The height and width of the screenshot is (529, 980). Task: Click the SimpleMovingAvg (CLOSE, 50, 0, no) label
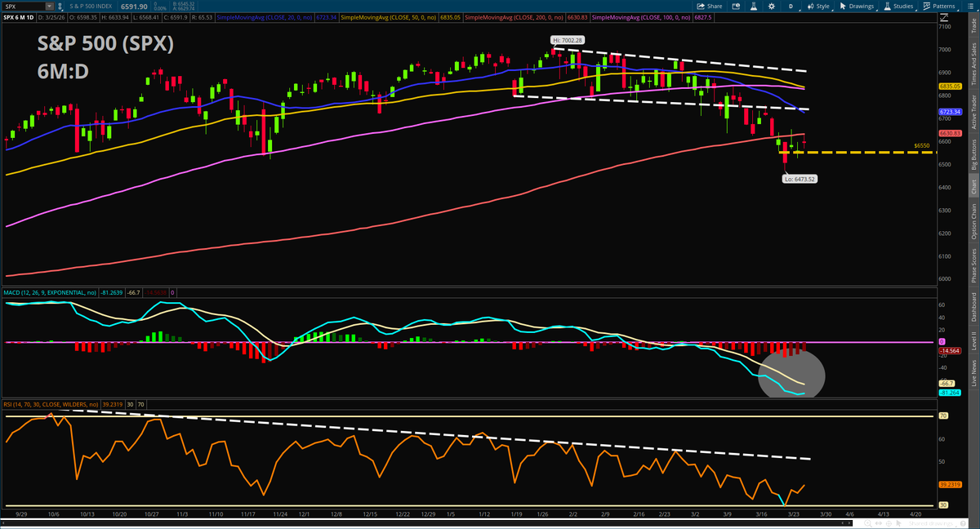(388, 17)
